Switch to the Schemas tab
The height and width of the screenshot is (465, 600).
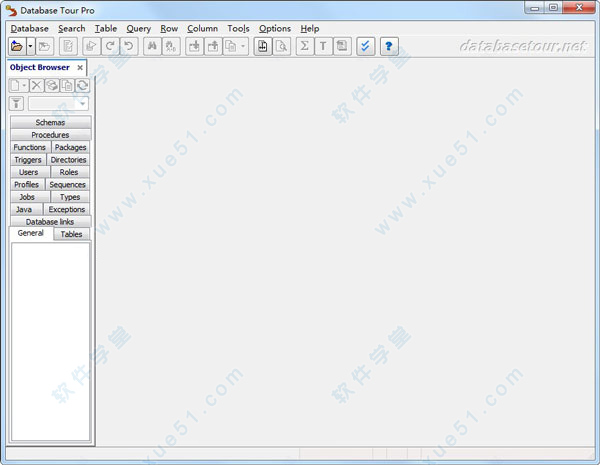point(51,122)
